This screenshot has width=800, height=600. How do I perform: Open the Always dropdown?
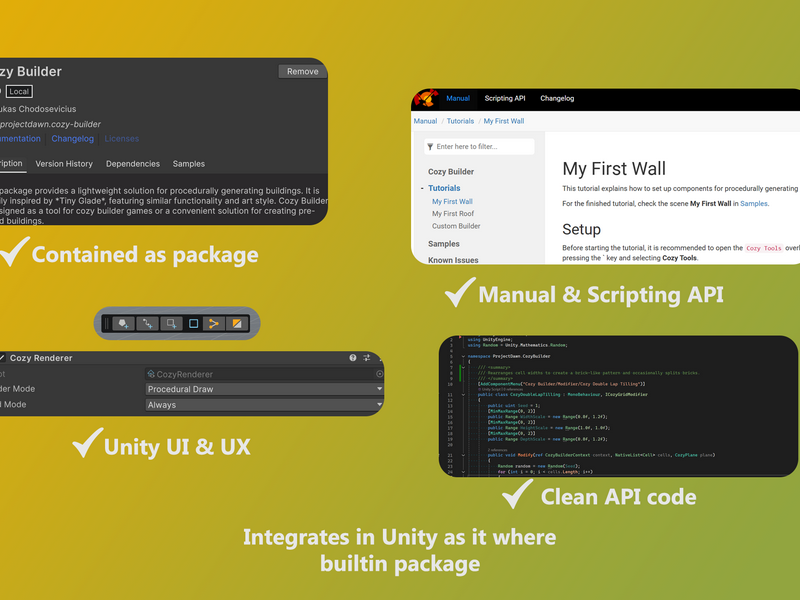264,405
